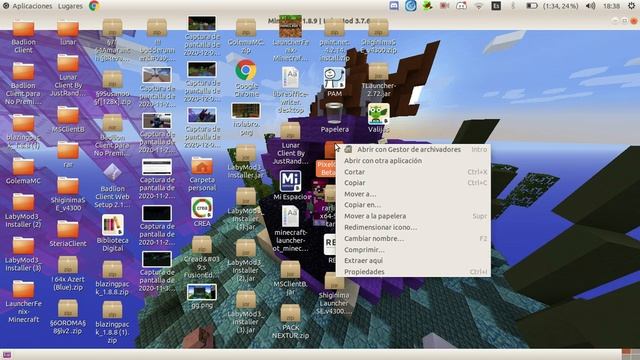640x360 pixels.
Task: Select the ! 64x Azert (Blue).zip archive
Action: [68, 265]
